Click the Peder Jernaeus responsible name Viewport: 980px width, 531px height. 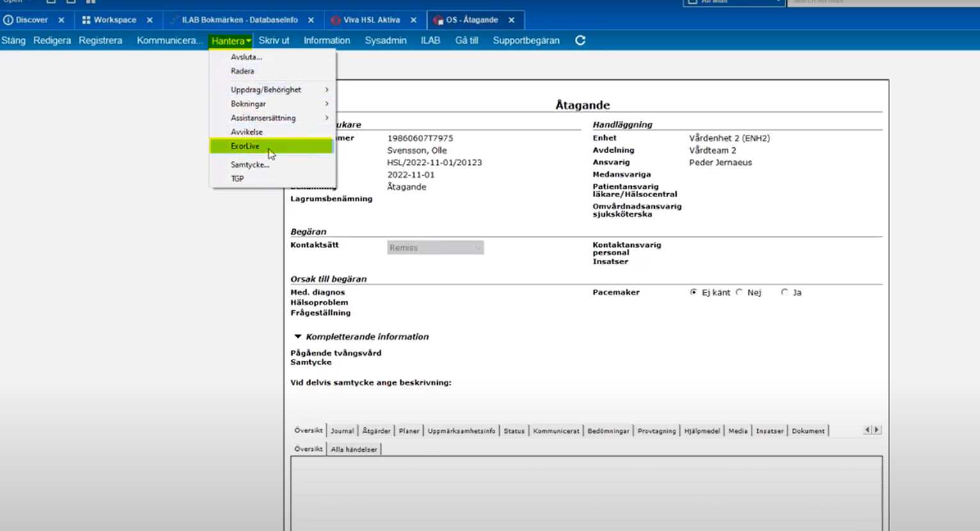[x=721, y=162]
